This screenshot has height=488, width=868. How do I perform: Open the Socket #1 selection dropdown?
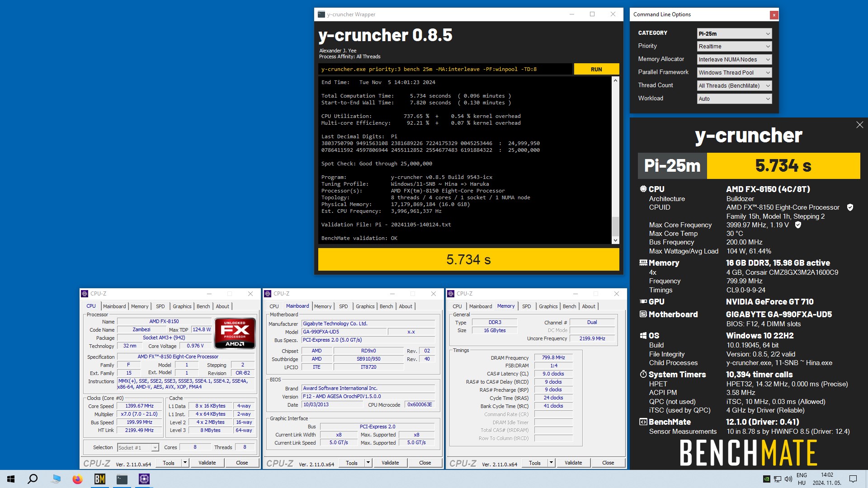(138, 448)
